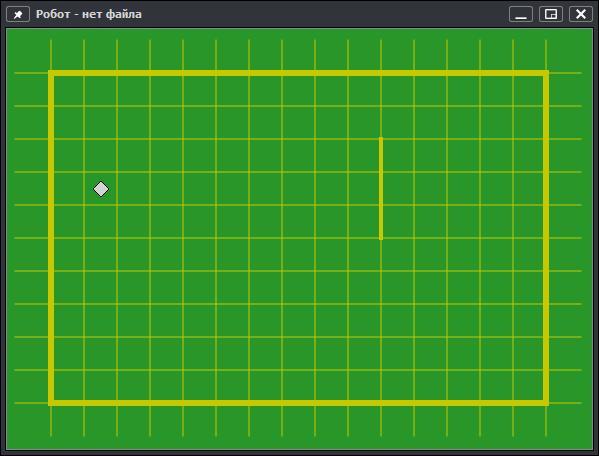Click the thick top border wall of the field
The image size is (599, 456).
click(x=298, y=73)
